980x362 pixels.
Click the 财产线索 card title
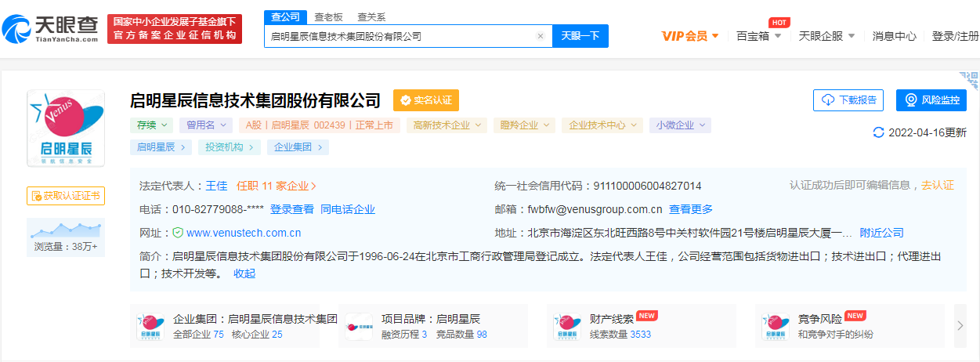pos(612,319)
